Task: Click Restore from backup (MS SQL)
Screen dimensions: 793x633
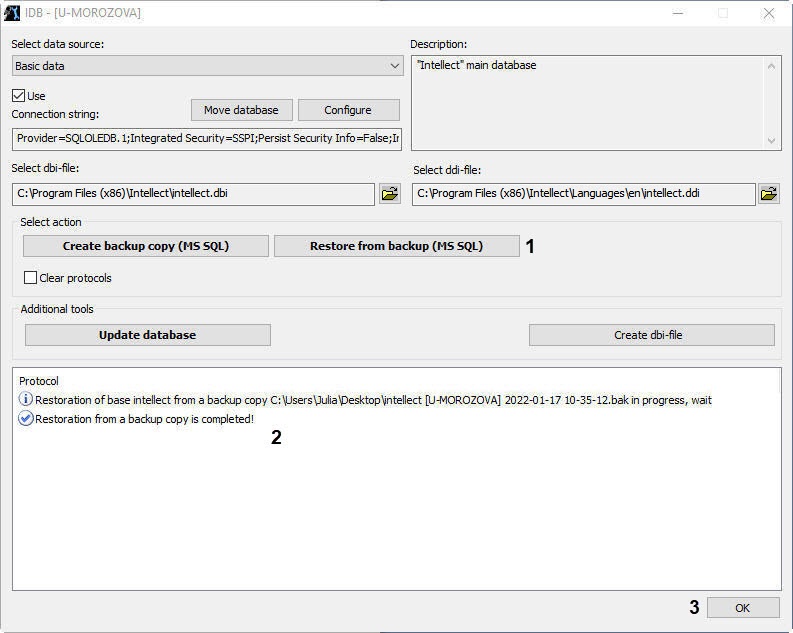Action: [396, 246]
